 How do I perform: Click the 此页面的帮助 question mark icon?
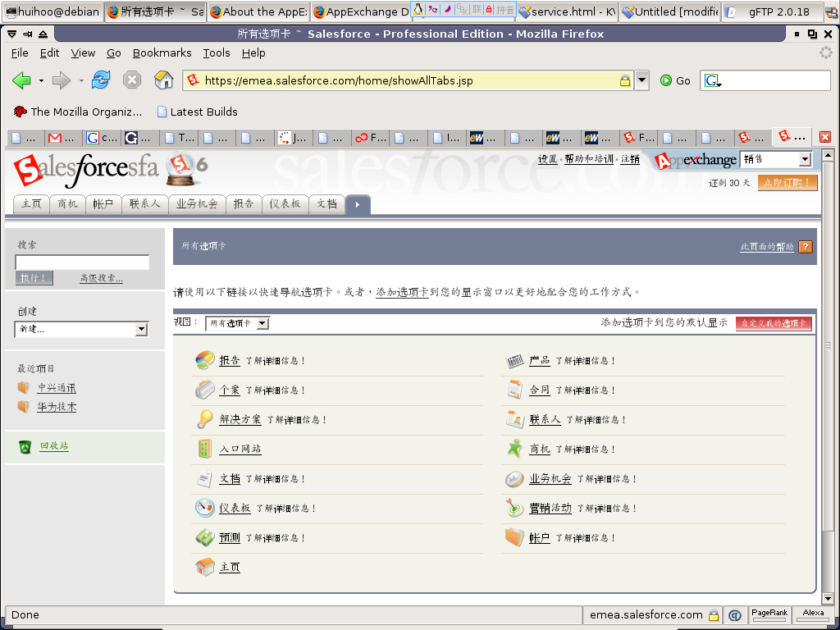pos(806,246)
